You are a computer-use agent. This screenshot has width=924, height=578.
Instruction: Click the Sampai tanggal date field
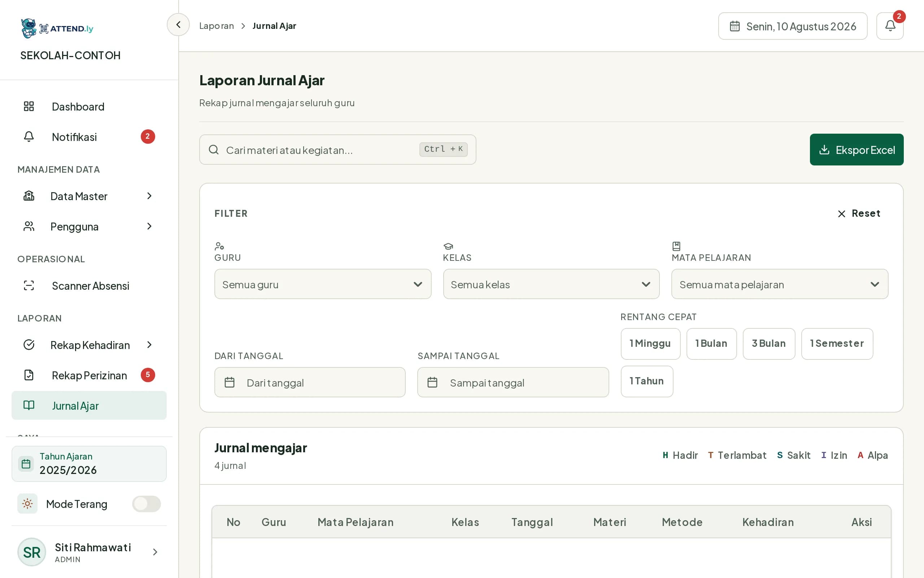tap(513, 382)
